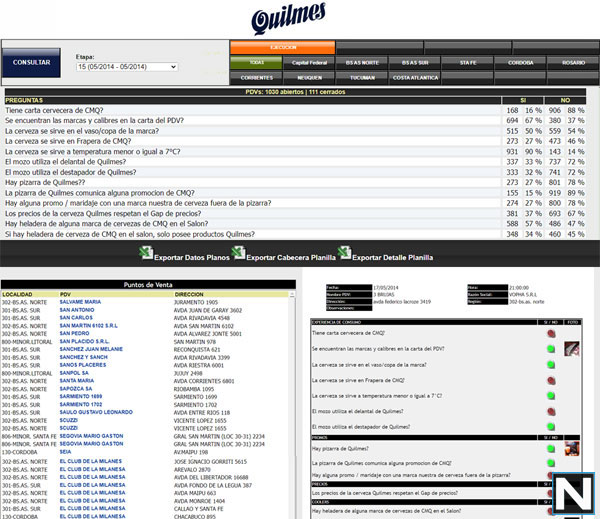Click Exportar Datos Planos link

pos(192,258)
